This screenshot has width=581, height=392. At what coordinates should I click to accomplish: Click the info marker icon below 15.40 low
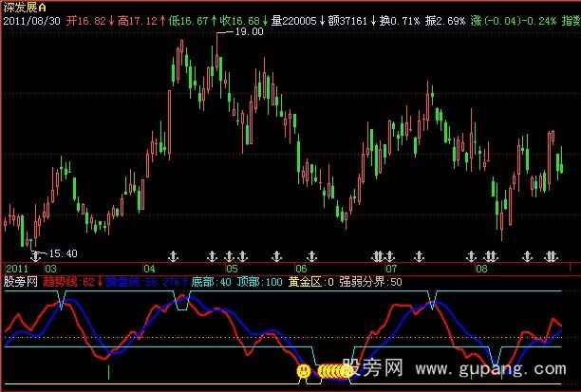point(36,256)
